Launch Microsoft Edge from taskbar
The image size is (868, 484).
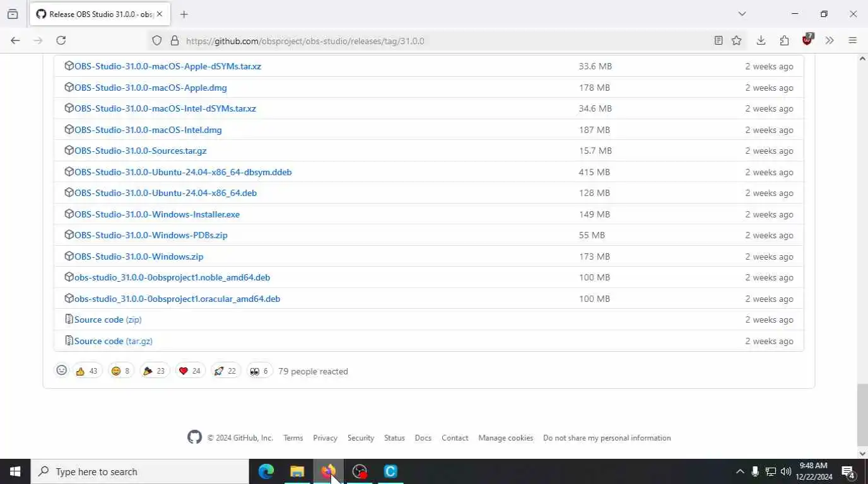coord(266,471)
